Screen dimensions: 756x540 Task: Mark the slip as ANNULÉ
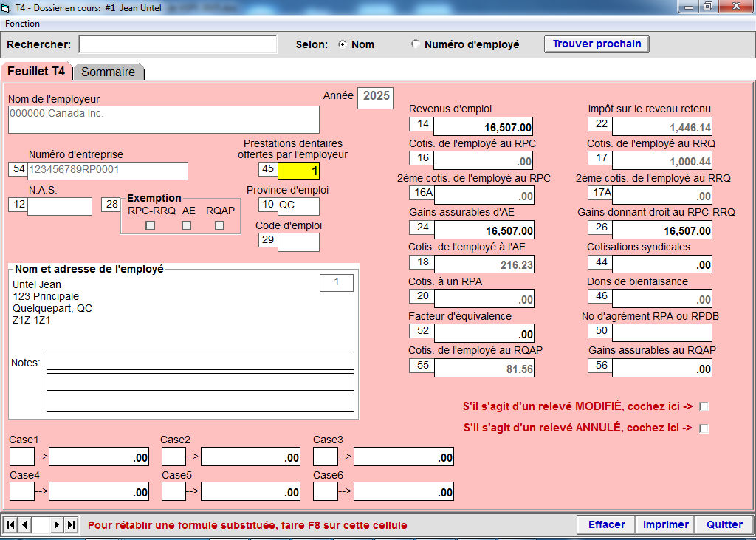tap(704, 428)
